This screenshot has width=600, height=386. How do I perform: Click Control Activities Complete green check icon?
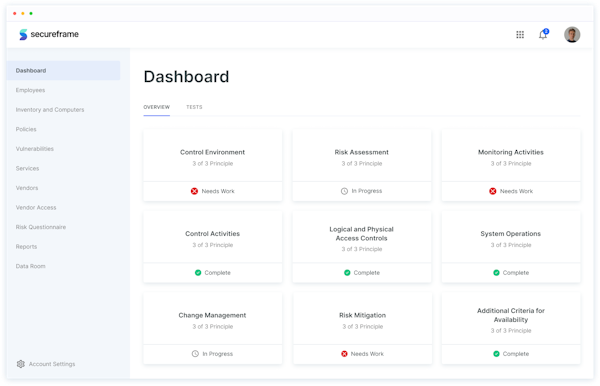click(x=198, y=272)
